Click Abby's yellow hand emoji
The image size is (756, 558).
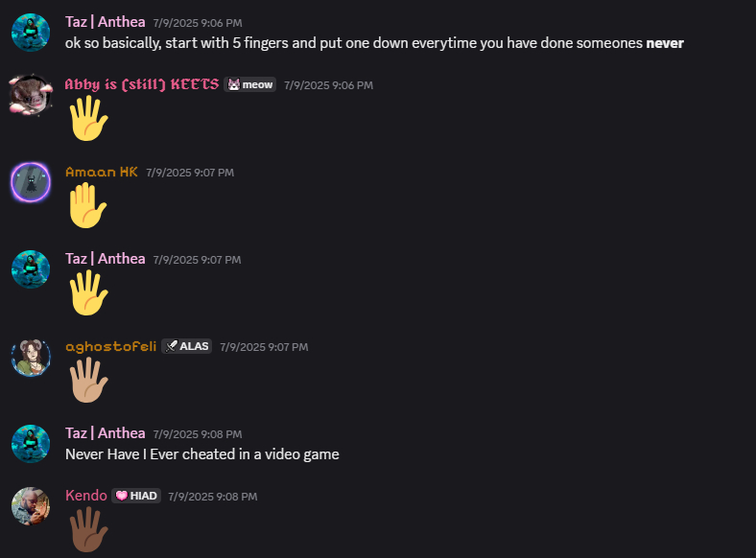point(87,119)
